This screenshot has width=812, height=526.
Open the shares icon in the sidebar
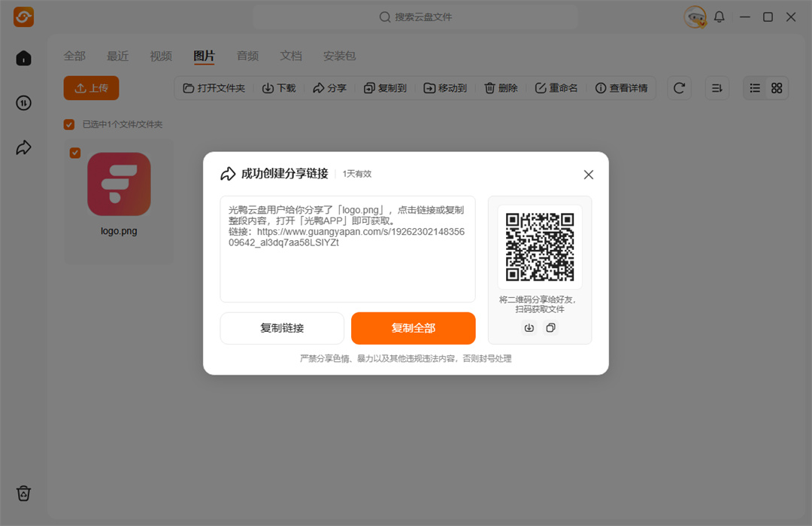(23, 147)
